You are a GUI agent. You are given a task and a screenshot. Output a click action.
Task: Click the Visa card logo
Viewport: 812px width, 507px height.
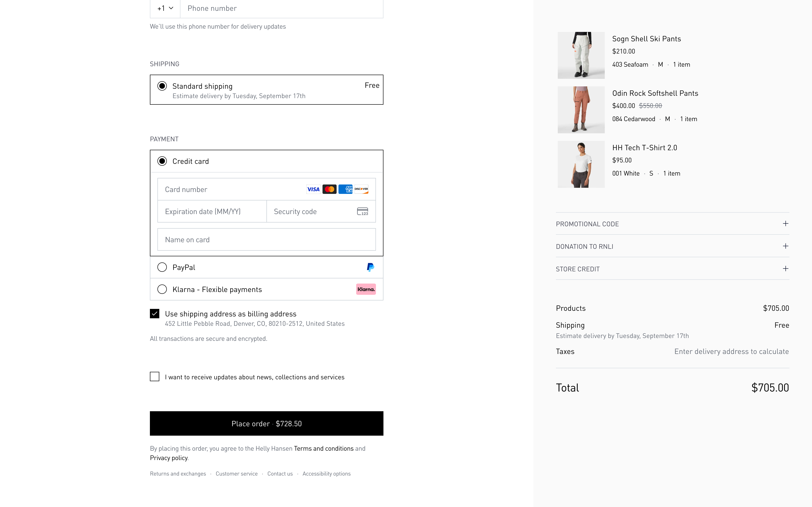pos(313,189)
